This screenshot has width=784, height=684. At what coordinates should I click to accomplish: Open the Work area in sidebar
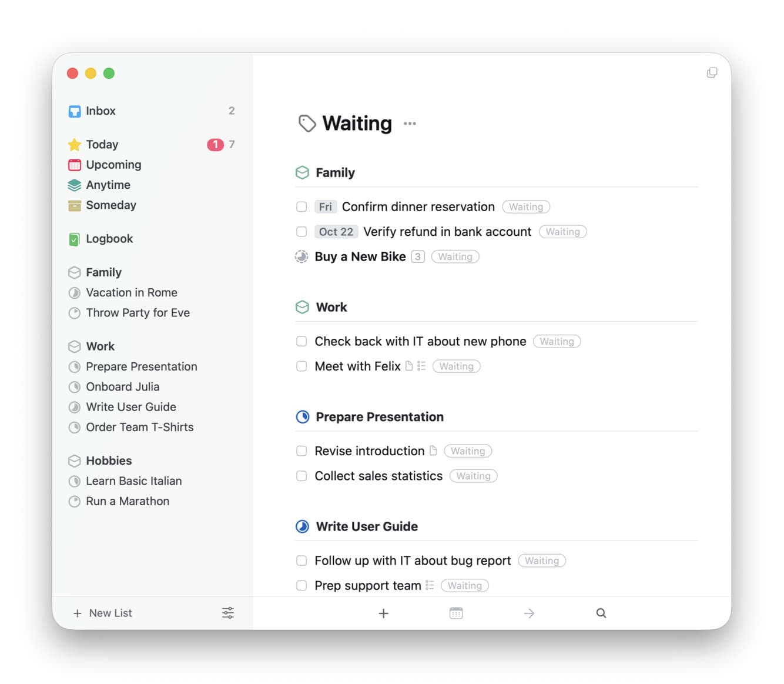(100, 346)
